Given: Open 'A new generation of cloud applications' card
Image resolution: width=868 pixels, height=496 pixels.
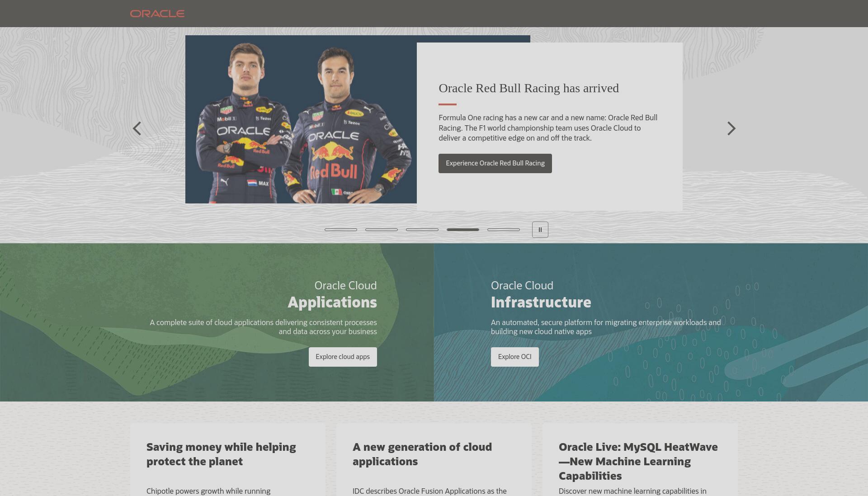Looking at the screenshot, I should tap(434, 459).
